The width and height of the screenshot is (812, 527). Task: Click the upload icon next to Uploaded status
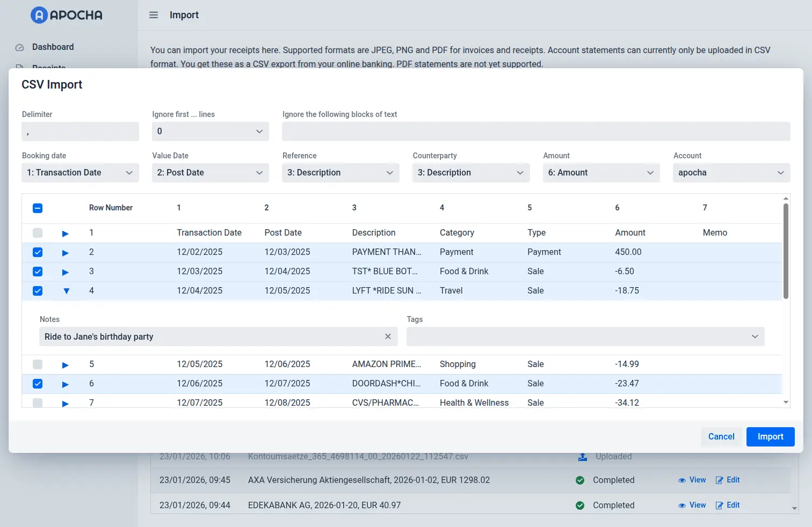pyautogui.click(x=582, y=457)
